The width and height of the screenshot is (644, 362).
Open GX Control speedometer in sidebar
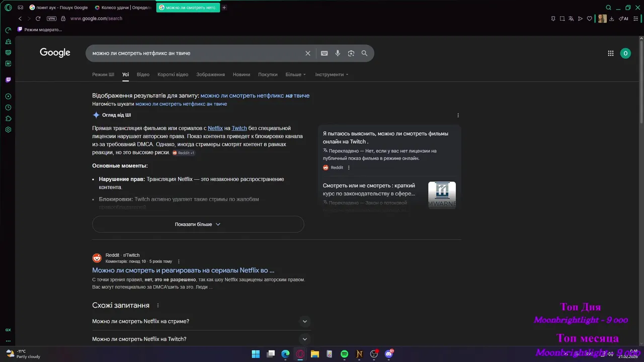pos(8,30)
